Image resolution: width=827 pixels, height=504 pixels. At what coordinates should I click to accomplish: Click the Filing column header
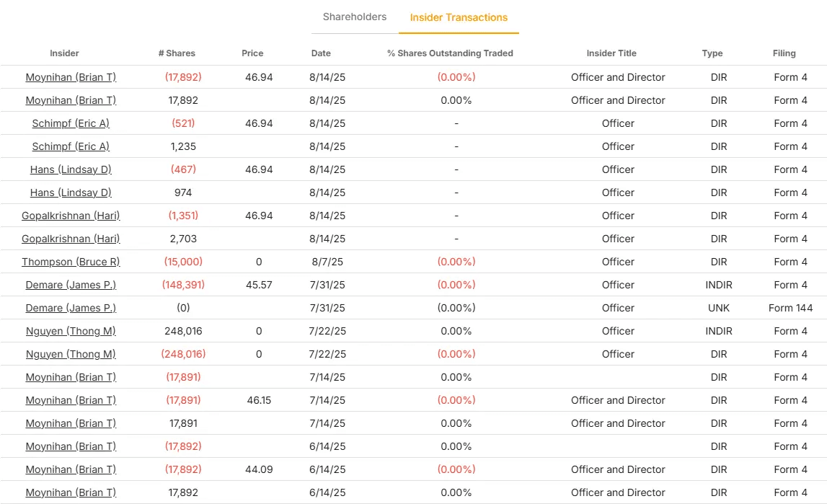pyautogui.click(x=784, y=53)
